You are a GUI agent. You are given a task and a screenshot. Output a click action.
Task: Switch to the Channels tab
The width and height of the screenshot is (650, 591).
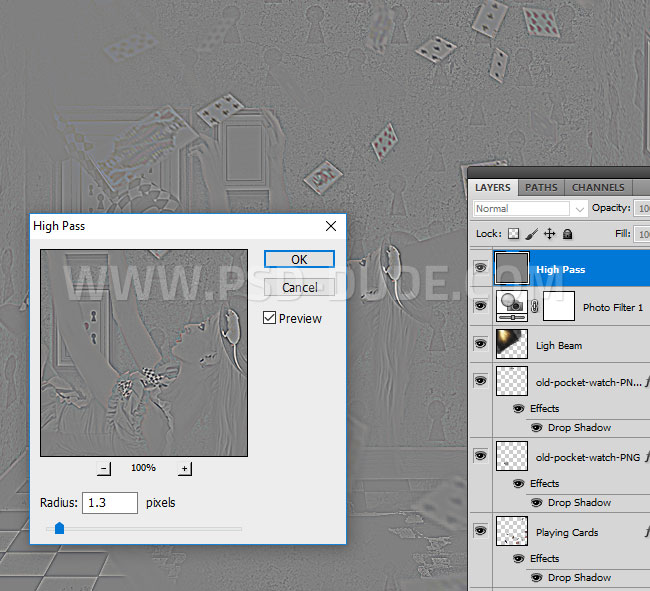click(598, 187)
